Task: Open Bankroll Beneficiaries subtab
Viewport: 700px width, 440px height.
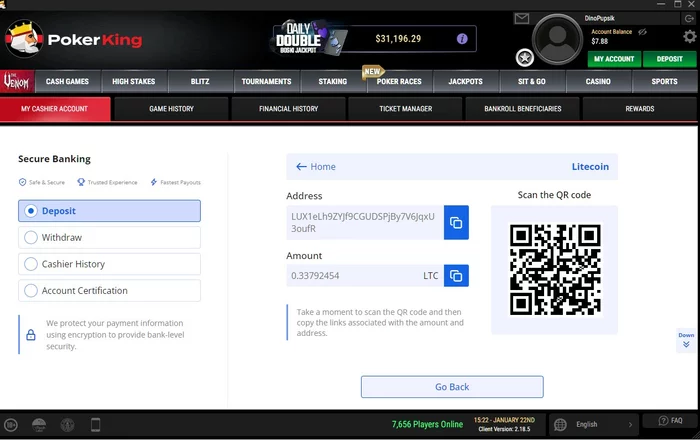Action: 523,109
